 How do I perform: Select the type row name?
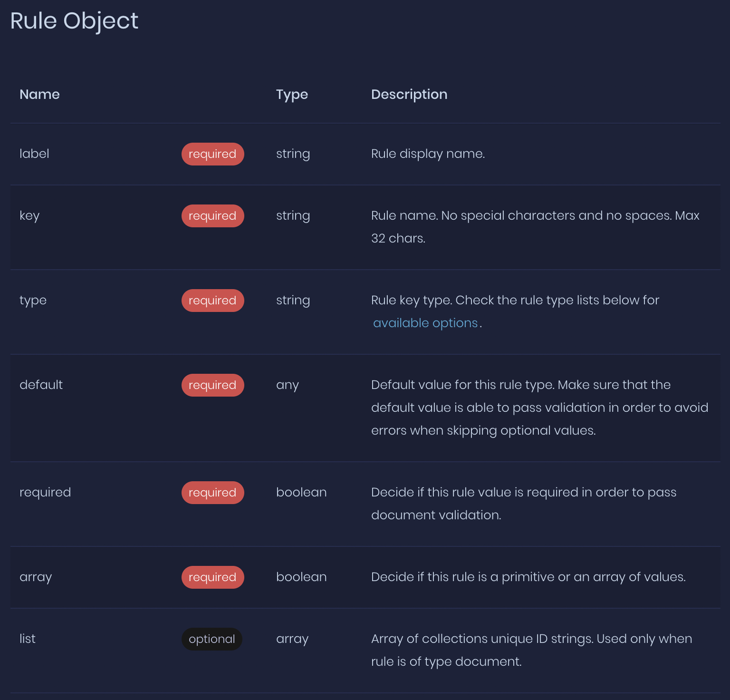33,300
